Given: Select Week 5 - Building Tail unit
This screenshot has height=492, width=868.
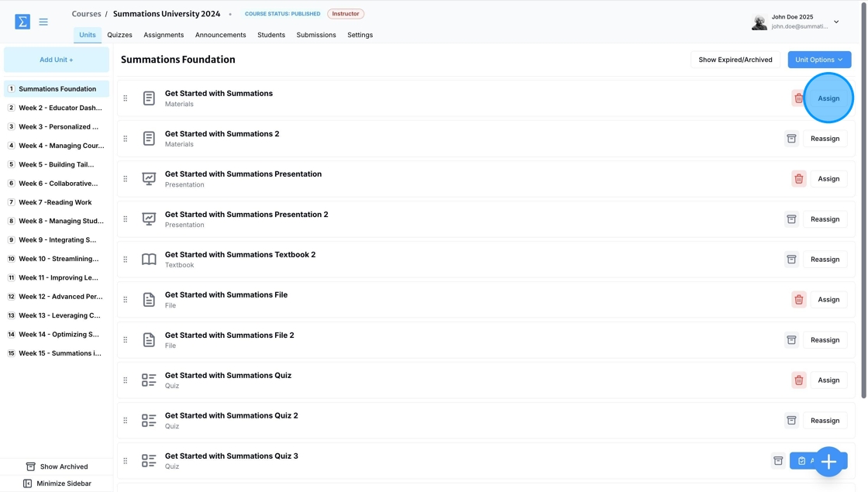Looking at the screenshot, I should point(57,164).
